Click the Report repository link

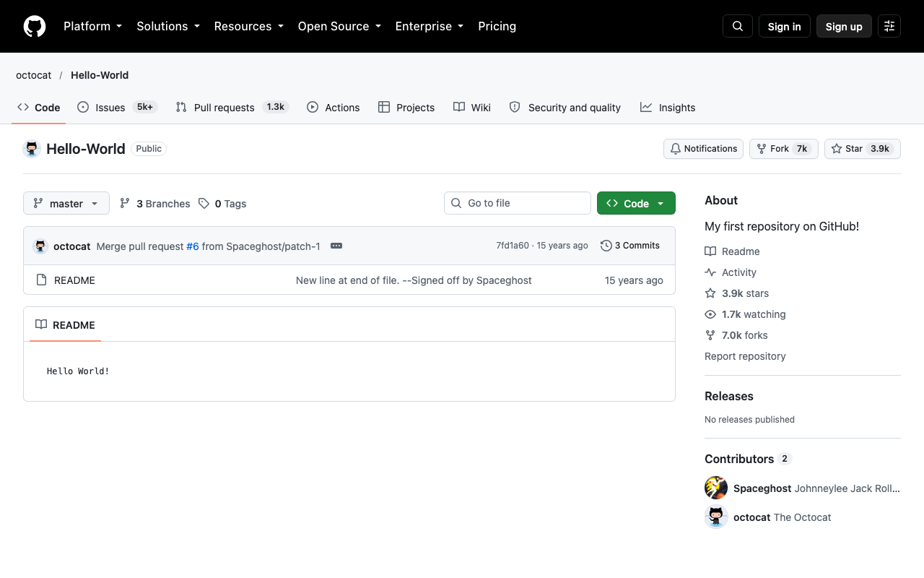[x=745, y=356]
